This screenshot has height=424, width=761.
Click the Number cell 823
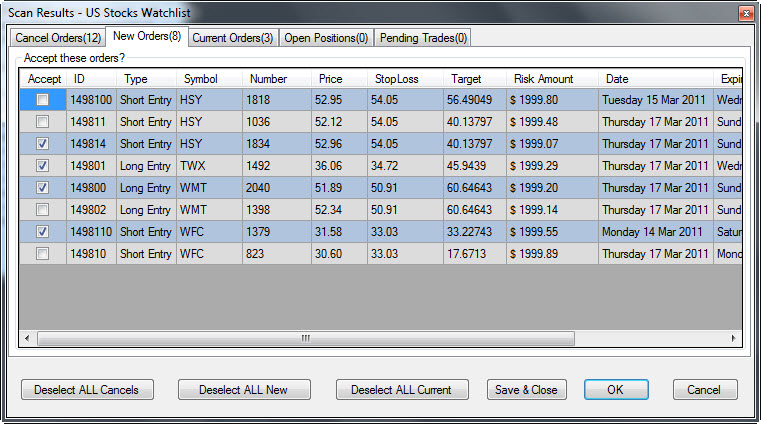pos(277,253)
